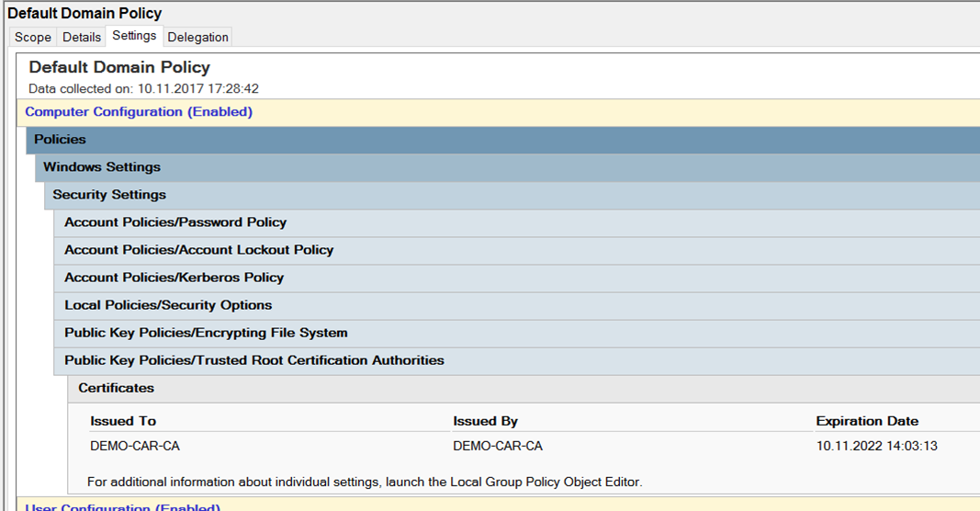Collapse the Certificates subsection
Screen dimensions: 980x511
pyautogui.click(x=117, y=388)
